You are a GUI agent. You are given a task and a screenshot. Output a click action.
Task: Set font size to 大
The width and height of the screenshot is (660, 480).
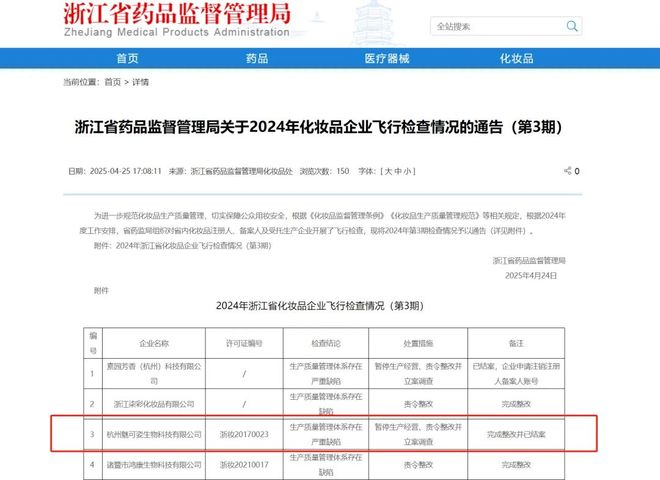388,171
